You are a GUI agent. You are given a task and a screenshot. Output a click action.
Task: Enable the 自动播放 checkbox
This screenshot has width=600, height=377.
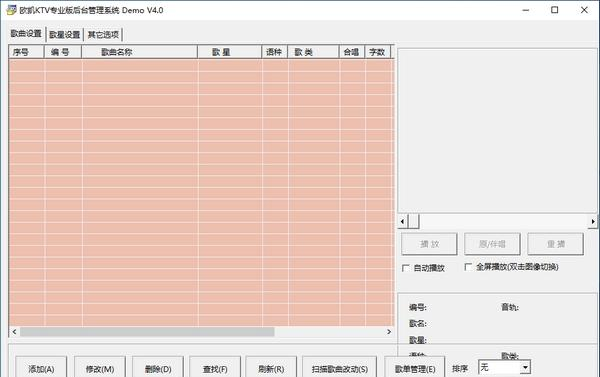(x=406, y=268)
